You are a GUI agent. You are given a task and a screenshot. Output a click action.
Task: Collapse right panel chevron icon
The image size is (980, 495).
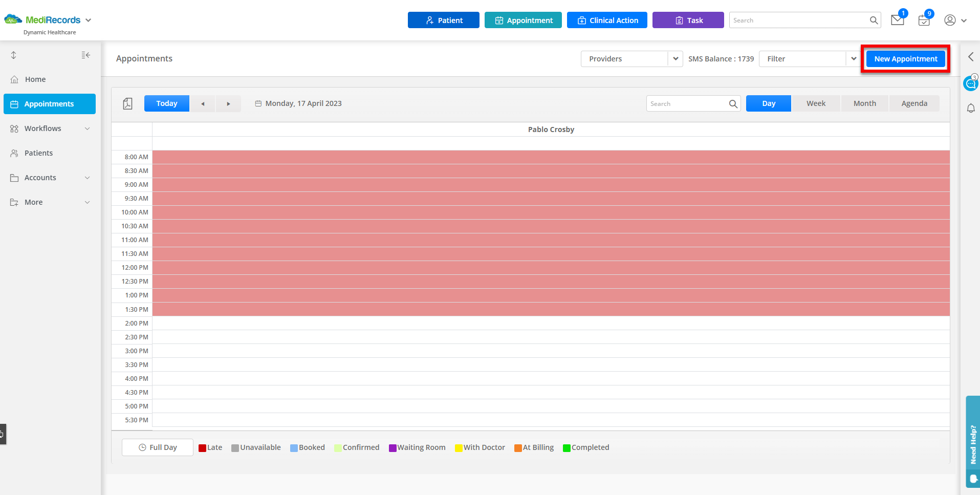pyautogui.click(x=971, y=57)
